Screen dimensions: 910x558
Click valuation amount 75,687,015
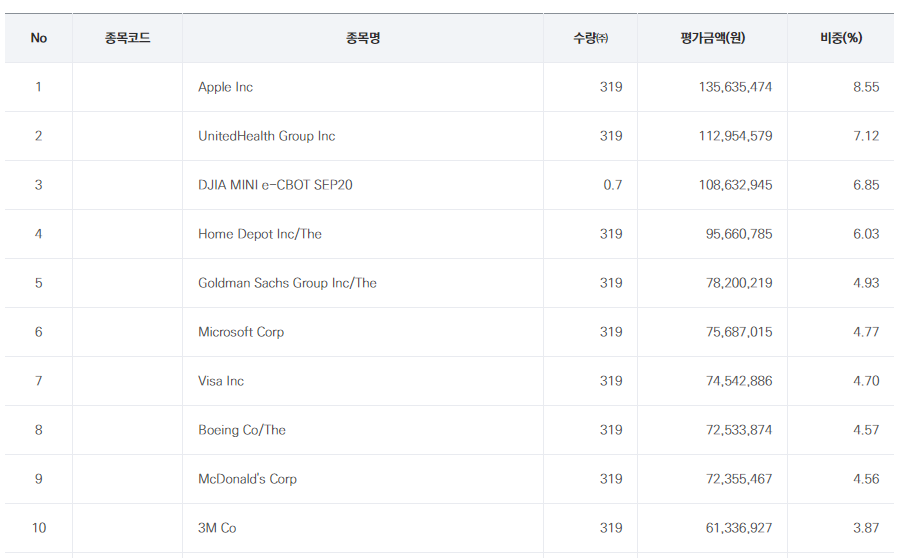tap(739, 332)
